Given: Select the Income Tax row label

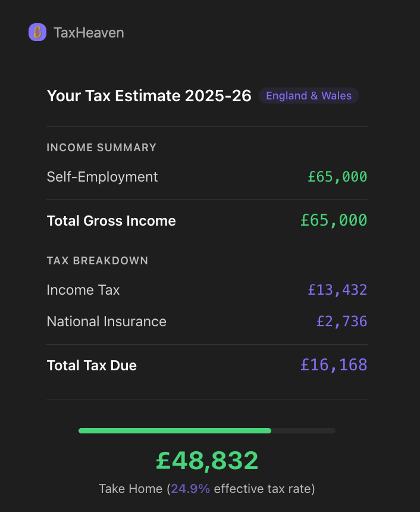Looking at the screenshot, I should (x=83, y=290).
